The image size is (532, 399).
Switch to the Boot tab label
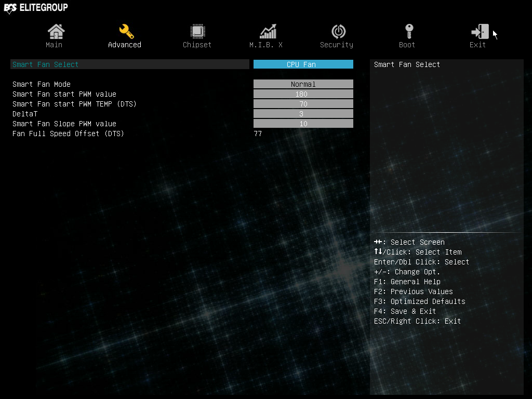[407, 45]
